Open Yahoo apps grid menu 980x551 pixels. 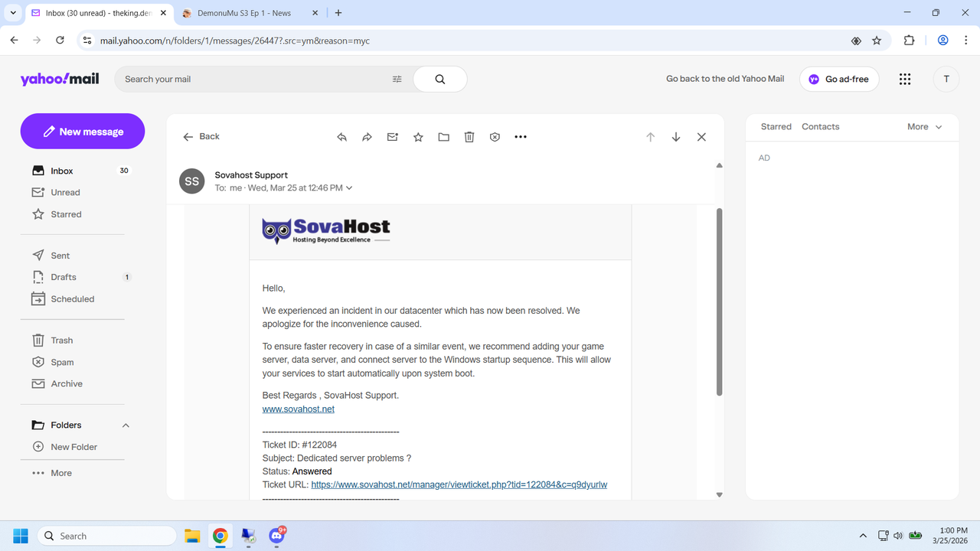[x=905, y=79]
